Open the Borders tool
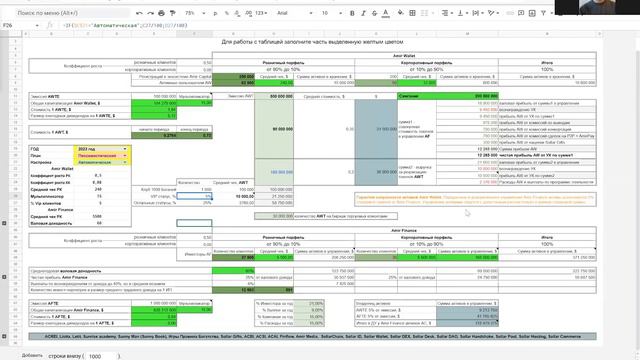640x360 pixels. pyautogui.click(x=412, y=13)
